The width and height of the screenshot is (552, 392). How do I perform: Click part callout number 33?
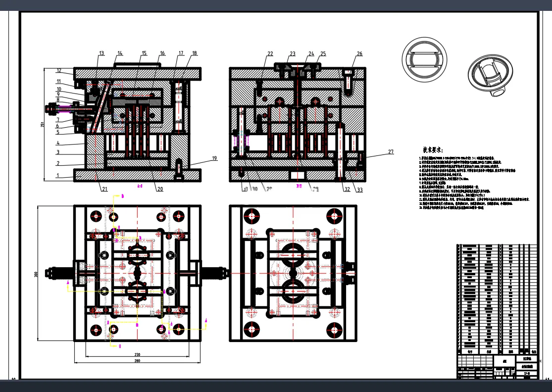(x=359, y=190)
